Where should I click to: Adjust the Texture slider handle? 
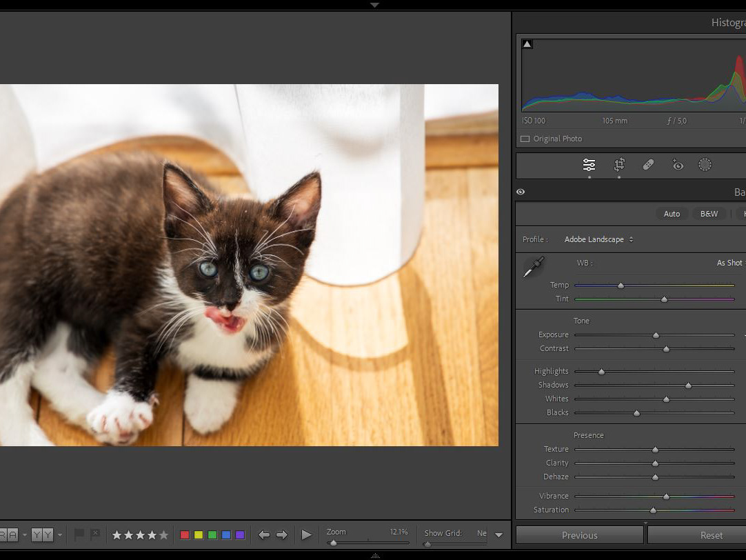point(655,450)
